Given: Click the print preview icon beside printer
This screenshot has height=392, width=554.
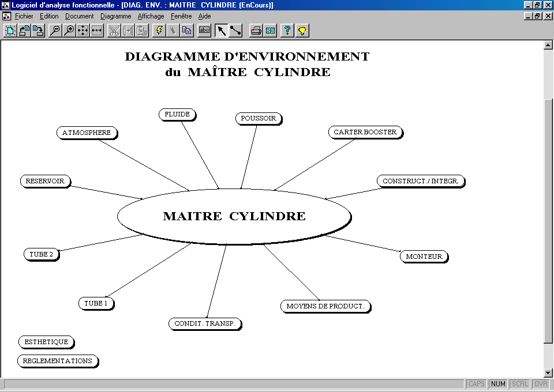Looking at the screenshot, I should click(270, 31).
